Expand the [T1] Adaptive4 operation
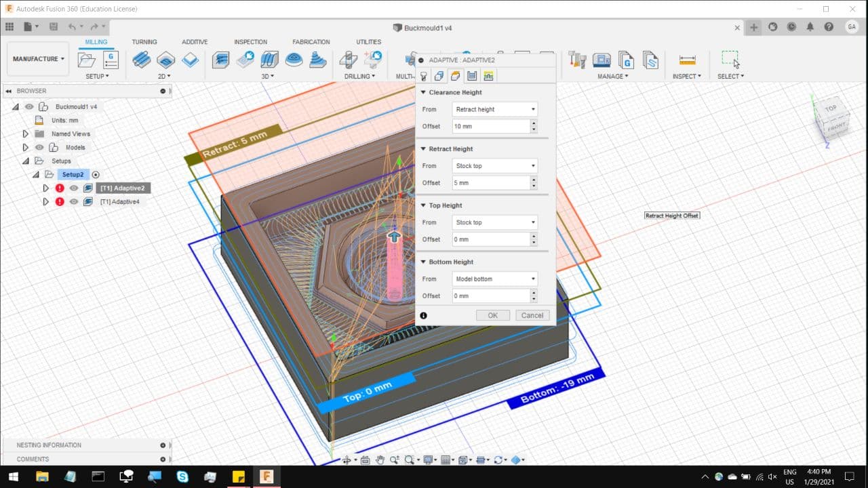Image resolution: width=868 pixels, height=488 pixels. [46, 201]
